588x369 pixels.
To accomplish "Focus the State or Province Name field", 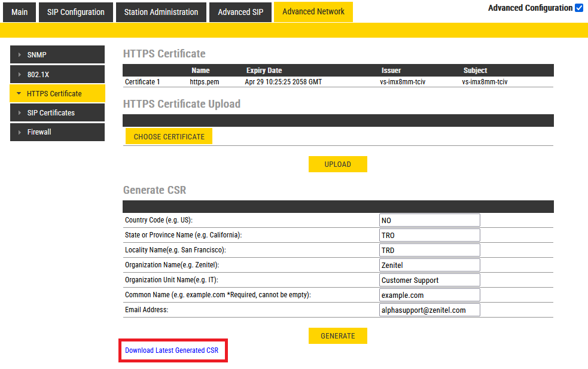I will [x=429, y=236].
